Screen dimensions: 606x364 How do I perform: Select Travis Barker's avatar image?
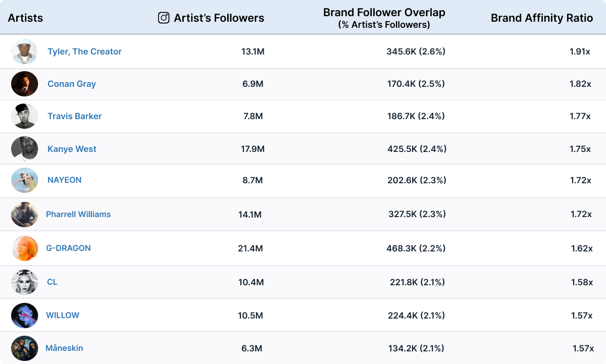[24, 116]
